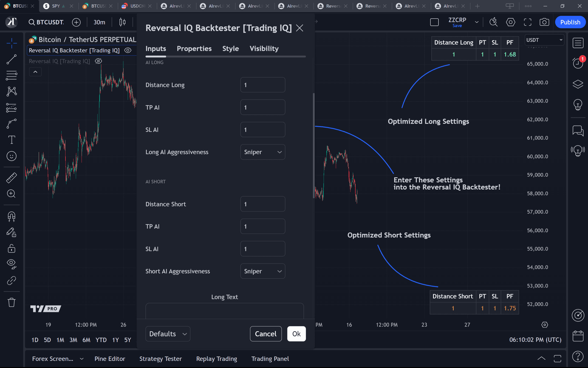
Task: Switch to the Style tab
Action: pos(231,49)
